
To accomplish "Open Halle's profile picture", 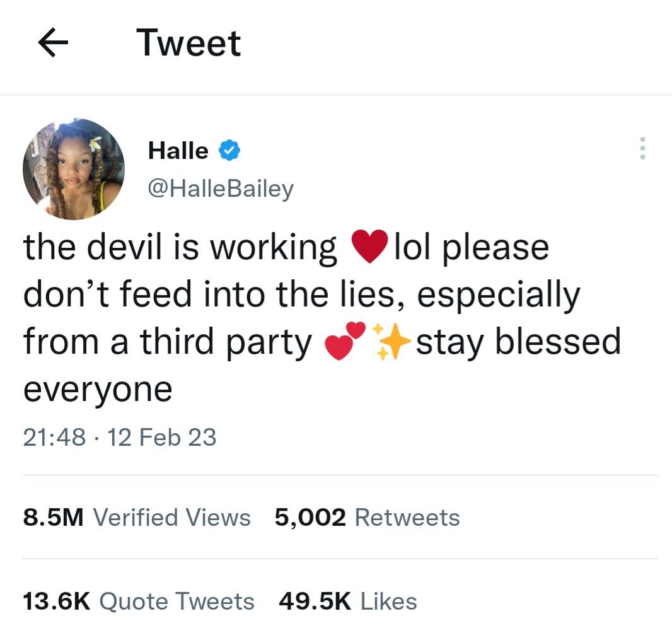I will (74, 169).
